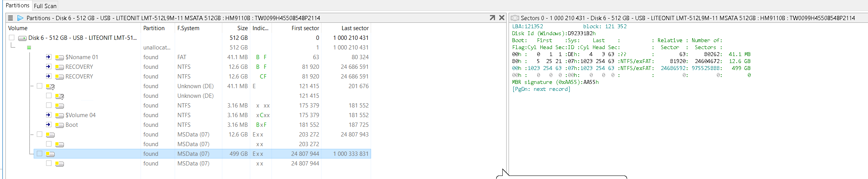
Task: Click the 187 725 last sector value
Action: pyautogui.click(x=358, y=125)
